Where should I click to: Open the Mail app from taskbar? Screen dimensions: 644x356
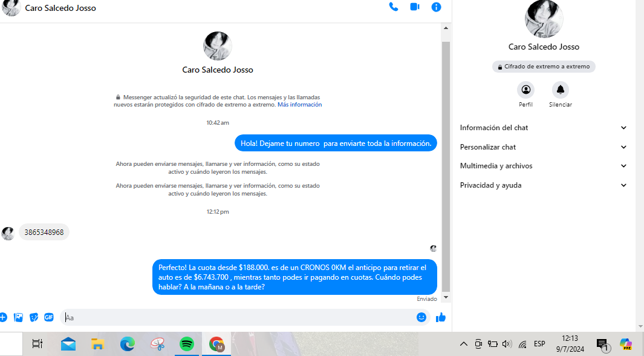point(68,344)
